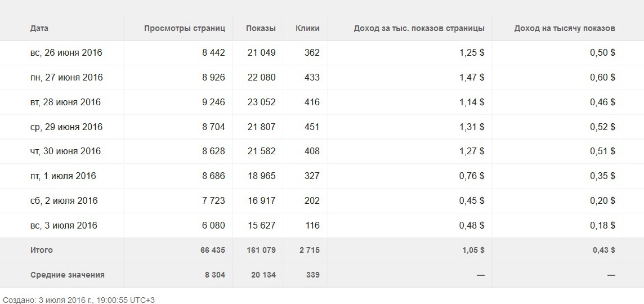Select the ср, 29 июня 2016 date
Viewport: 644px width, 304px height.
point(66,127)
